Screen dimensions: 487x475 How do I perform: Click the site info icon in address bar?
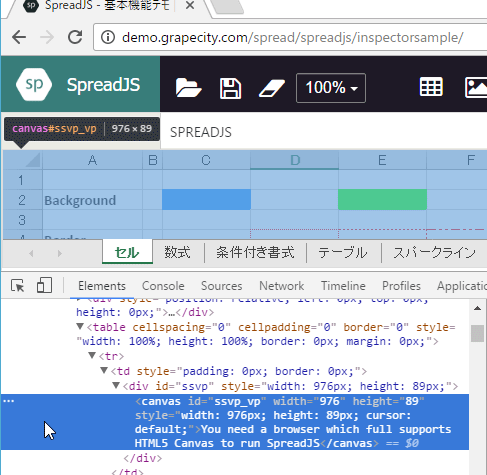tap(108, 37)
